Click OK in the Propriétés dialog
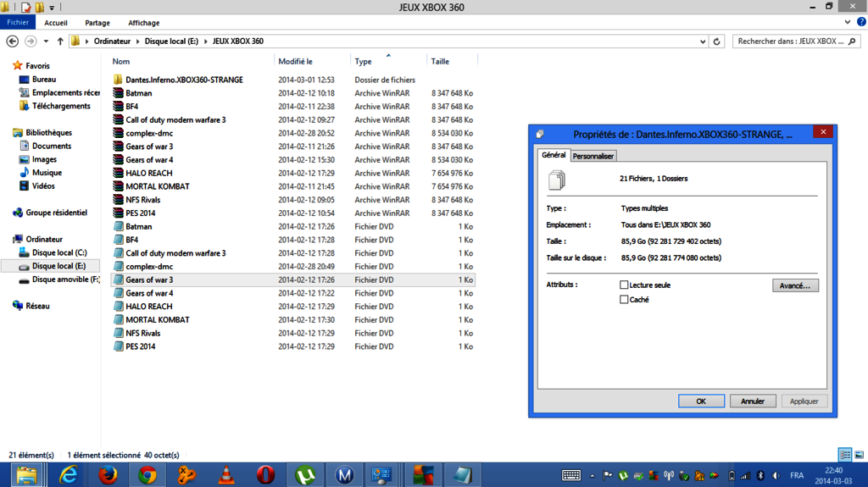The image size is (868, 487). [701, 401]
